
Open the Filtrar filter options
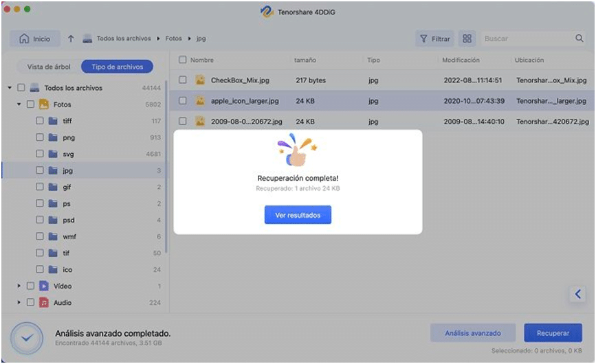(x=435, y=38)
